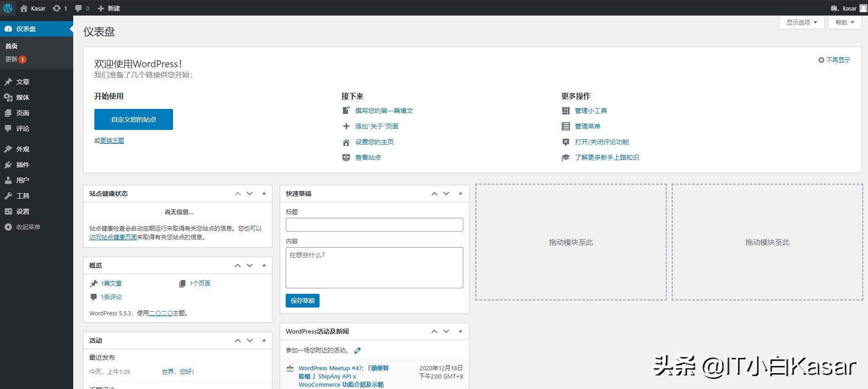Click the edit icon beside 撰写您的第一篇博文
Screen dimensions: 868x389
(347, 110)
